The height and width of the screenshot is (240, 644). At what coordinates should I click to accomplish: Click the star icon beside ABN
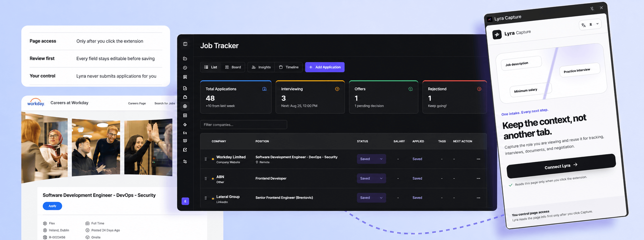click(213, 179)
